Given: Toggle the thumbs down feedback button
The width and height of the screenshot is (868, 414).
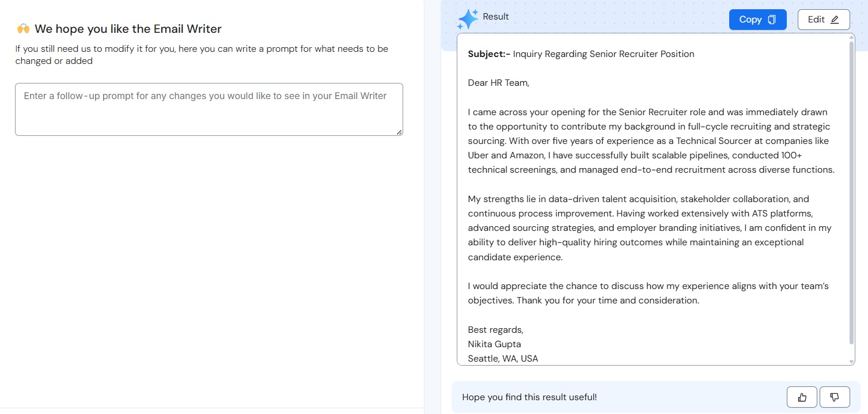Looking at the screenshot, I should point(834,397).
